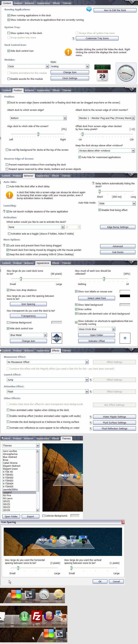
Task: Click the Nexus control icon preview
Action: 57,338
